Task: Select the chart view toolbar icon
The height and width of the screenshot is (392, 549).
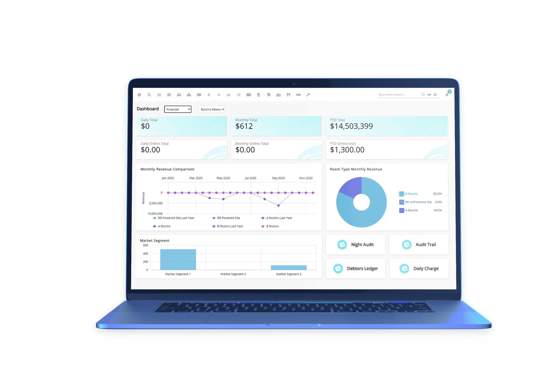Action: pos(228,95)
